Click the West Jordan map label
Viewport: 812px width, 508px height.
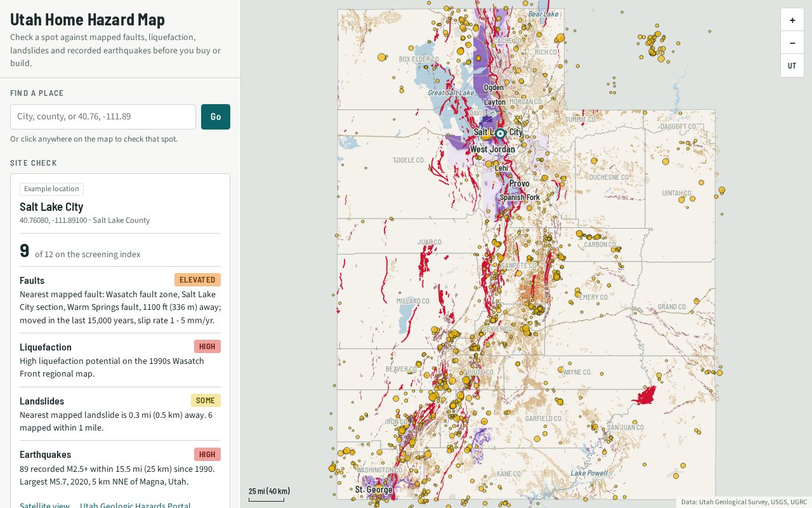pyautogui.click(x=492, y=149)
